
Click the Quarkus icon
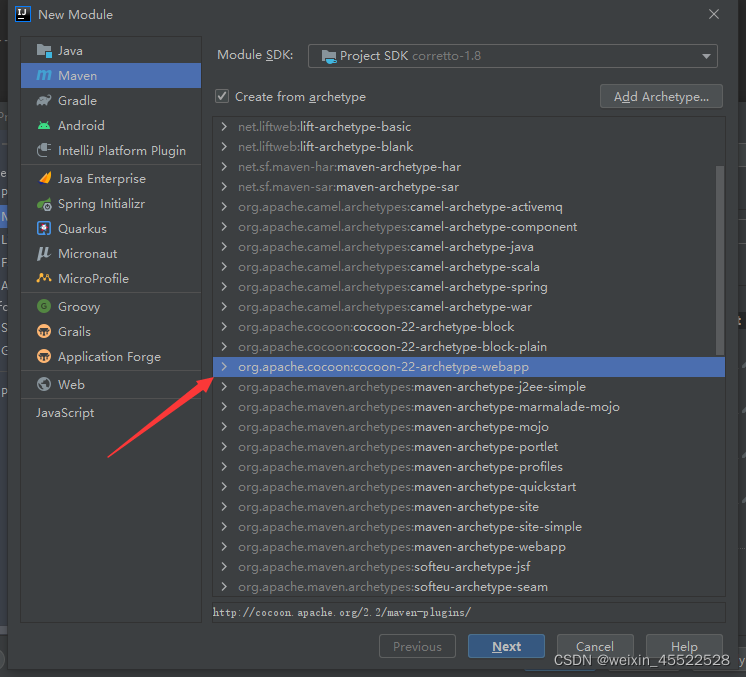[44, 228]
